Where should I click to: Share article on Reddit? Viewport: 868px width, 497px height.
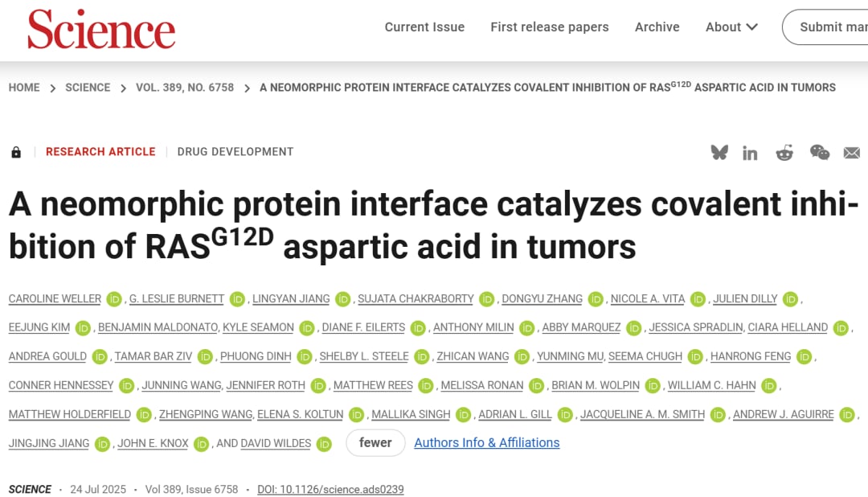pyautogui.click(x=784, y=153)
